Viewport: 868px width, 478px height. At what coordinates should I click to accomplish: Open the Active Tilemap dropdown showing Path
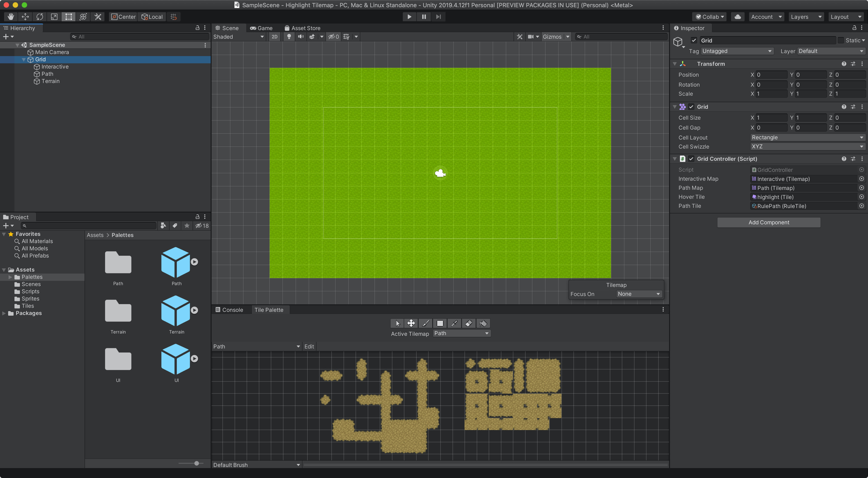click(461, 333)
